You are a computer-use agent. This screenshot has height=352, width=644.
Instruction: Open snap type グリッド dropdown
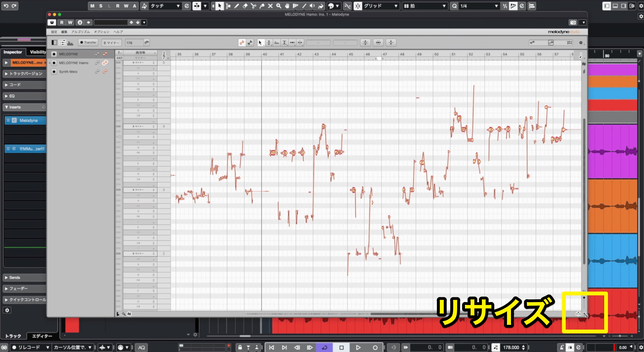tap(380, 6)
